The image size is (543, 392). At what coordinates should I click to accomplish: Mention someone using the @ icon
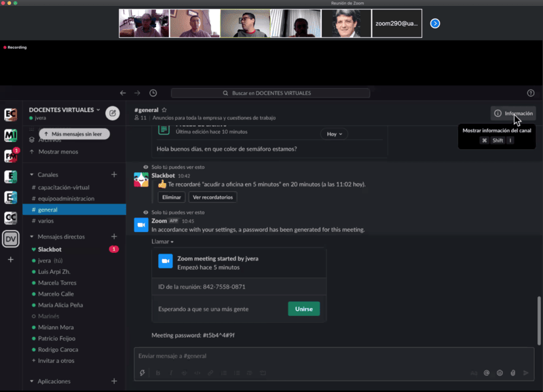(487, 373)
